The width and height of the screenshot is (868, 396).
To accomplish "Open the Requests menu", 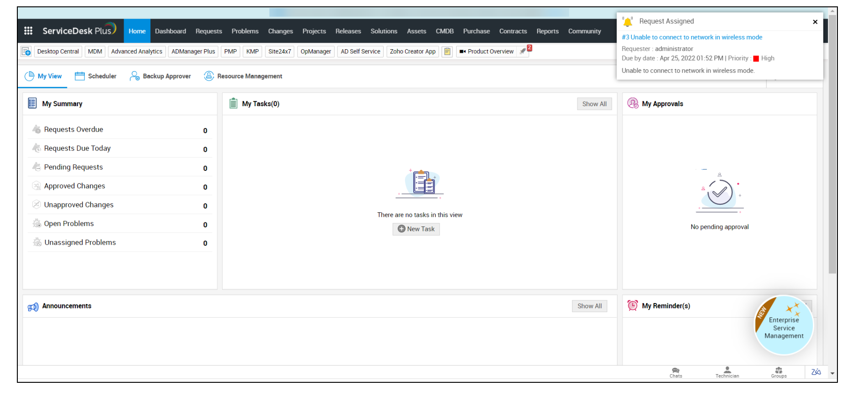I will pos(208,31).
